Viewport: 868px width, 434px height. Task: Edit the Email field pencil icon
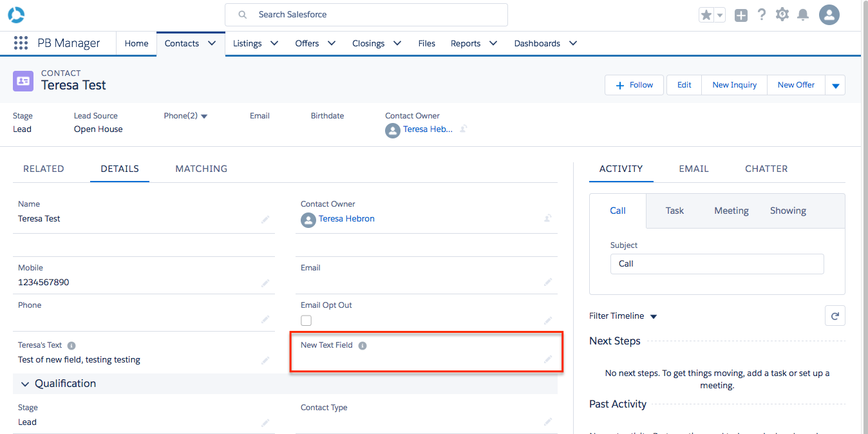tap(548, 282)
